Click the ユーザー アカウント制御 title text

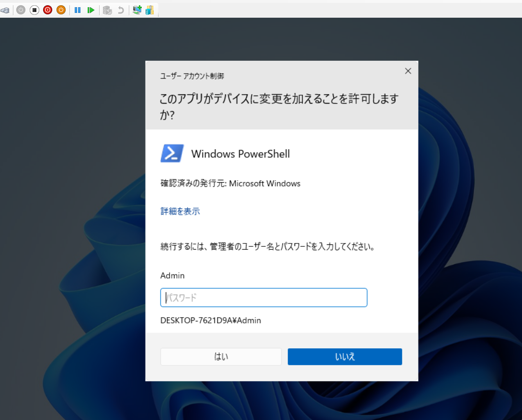pos(192,76)
